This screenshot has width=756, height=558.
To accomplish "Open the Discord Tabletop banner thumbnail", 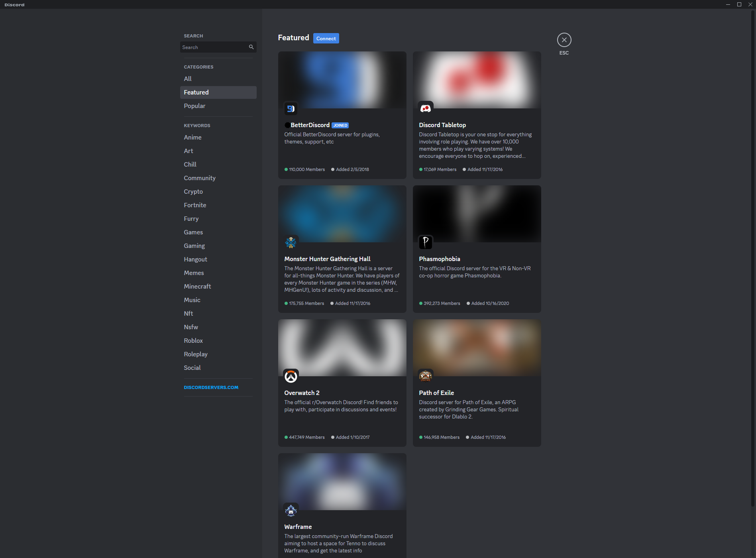I will (x=477, y=80).
